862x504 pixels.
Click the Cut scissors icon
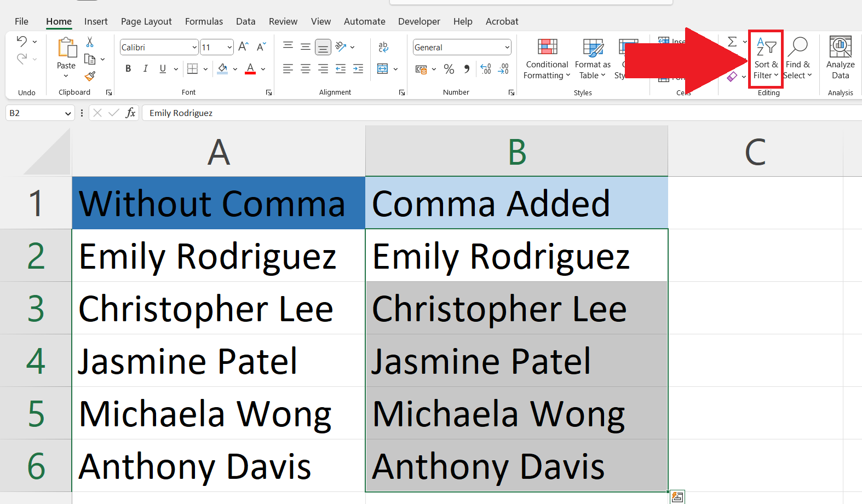(90, 42)
